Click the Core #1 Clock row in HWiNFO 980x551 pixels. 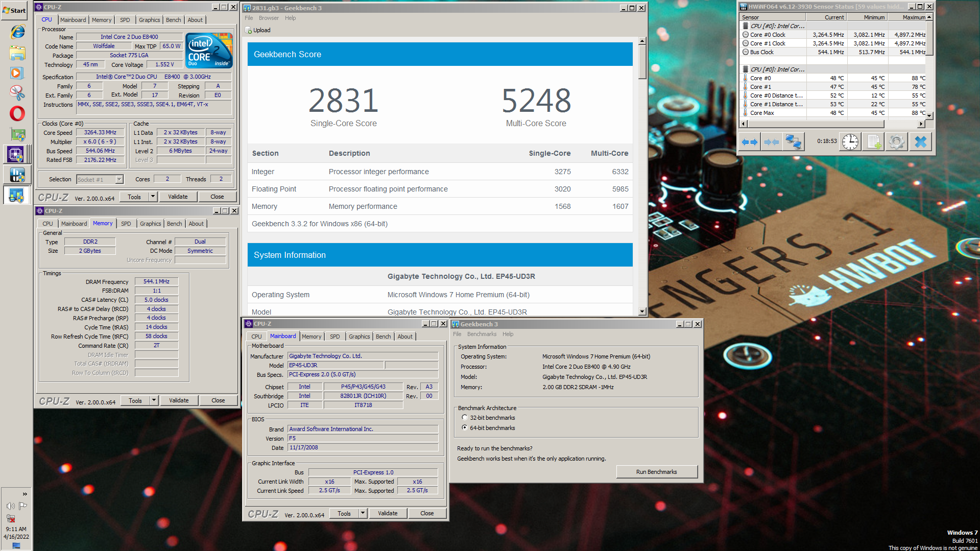833,43
